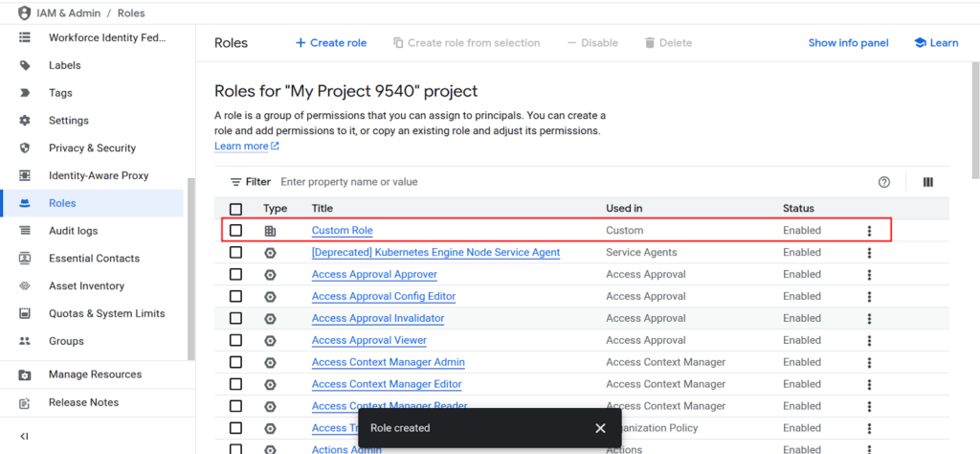980x454 pixels.
Task: Click the Release Notes icon
Action: 25,402
